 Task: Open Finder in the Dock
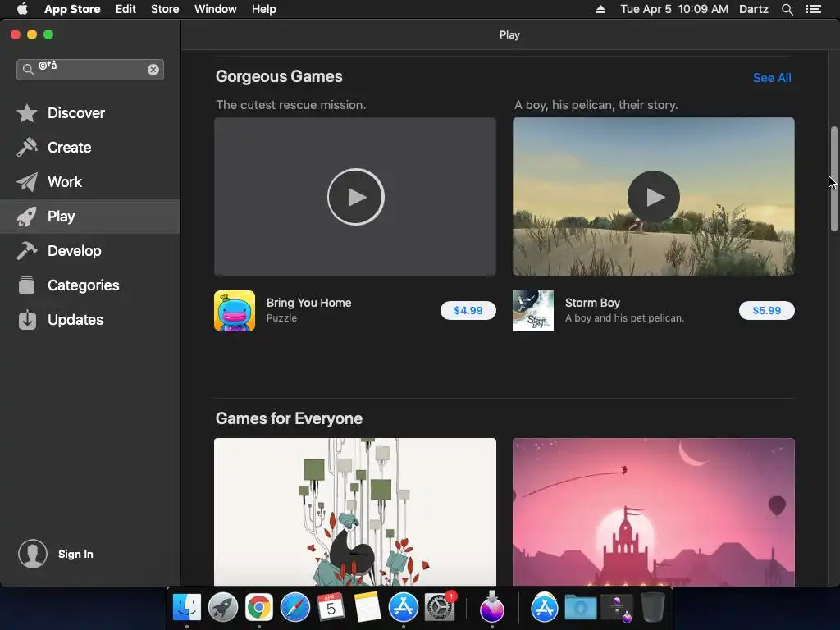click(x=187, y=608)
